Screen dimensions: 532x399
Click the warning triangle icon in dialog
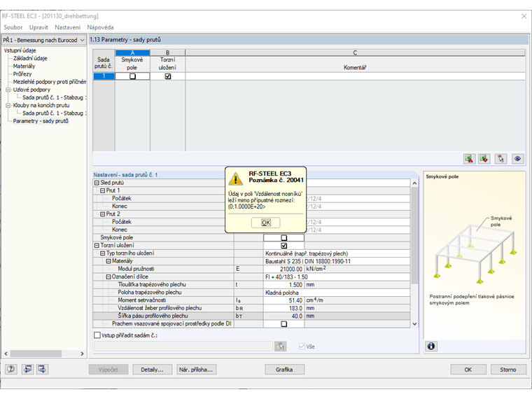pos(235,178)
